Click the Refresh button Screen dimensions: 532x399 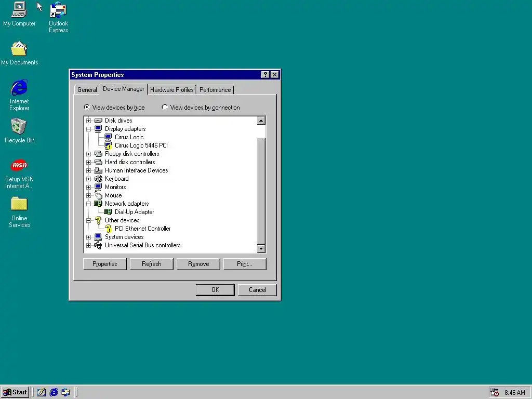coord(152,264)
